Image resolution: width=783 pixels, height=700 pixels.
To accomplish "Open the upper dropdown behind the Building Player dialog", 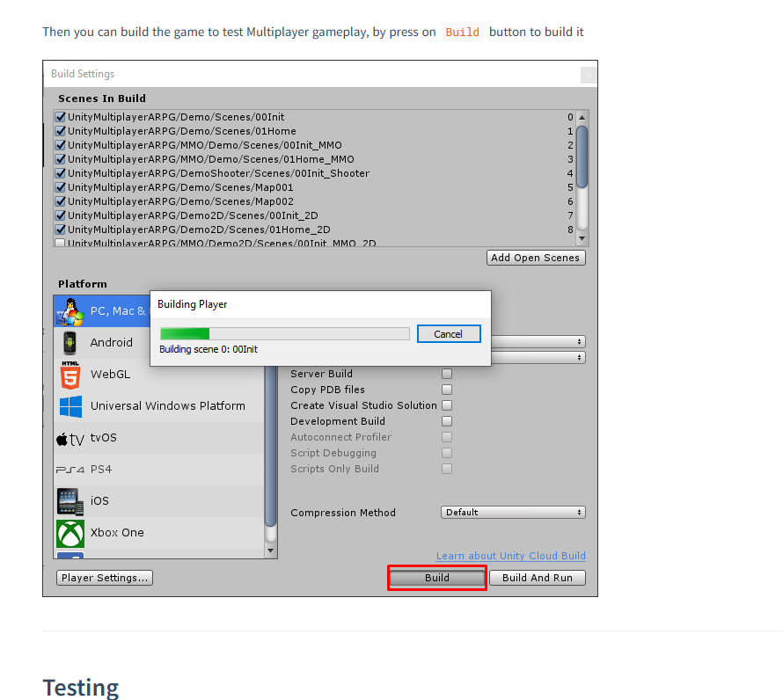I will coord(538,341).
